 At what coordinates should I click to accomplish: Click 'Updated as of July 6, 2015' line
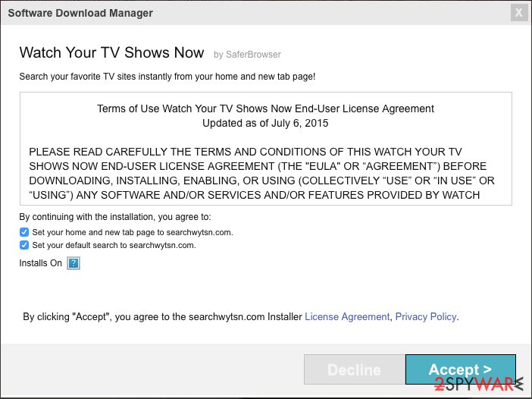click(265, 123)
